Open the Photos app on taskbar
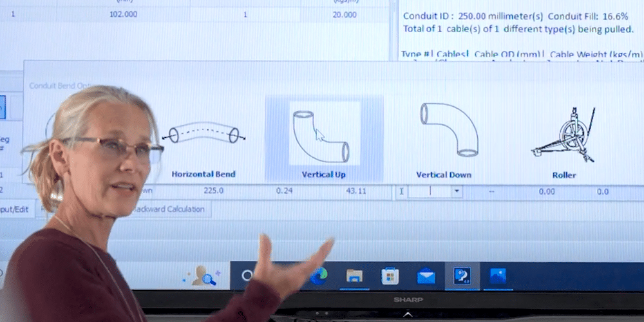Screen dimensions: 644x322 pyautogui.click(x=498, y=276)
